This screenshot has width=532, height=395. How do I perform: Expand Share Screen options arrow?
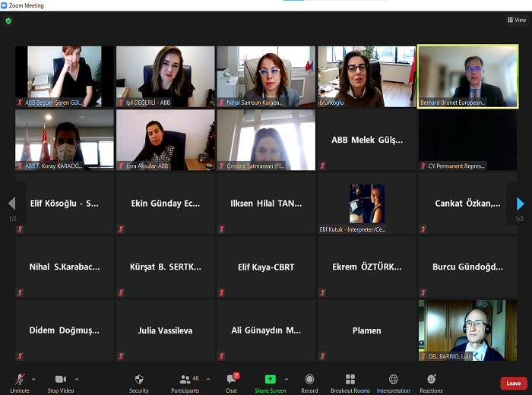[x=286, y=378]
